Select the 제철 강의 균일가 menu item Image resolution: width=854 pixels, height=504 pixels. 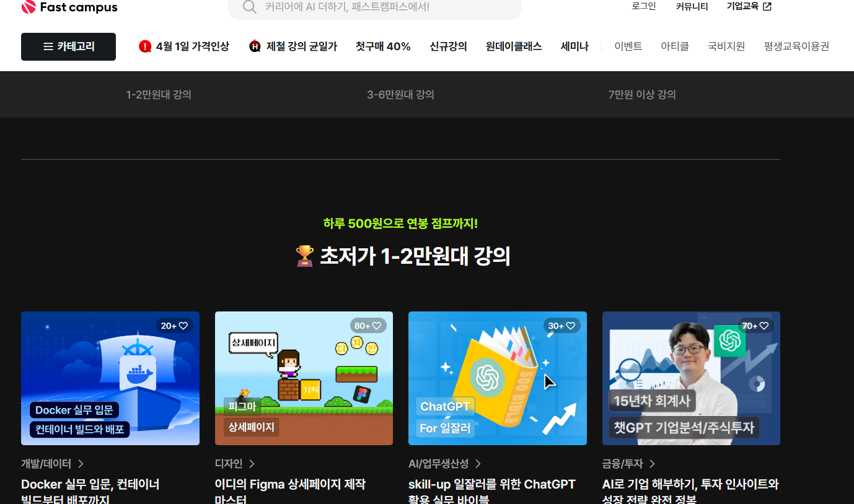(293, 46)
